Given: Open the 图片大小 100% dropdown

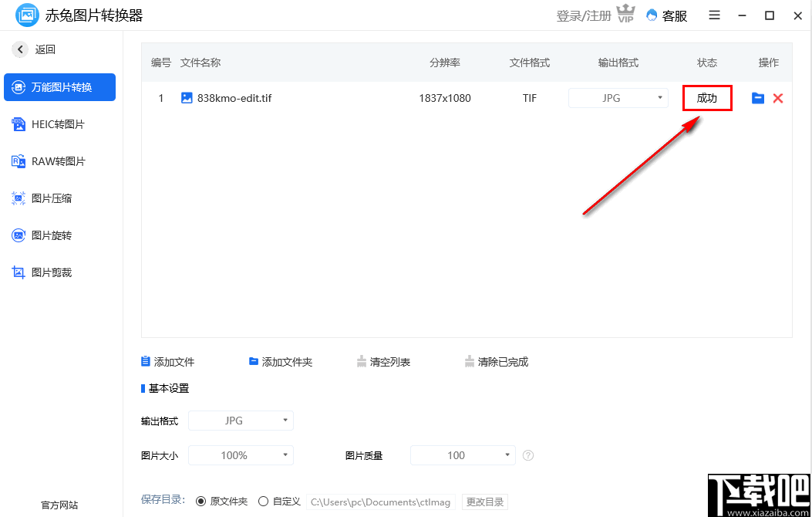Looking at the screenshot, I should (x=240, y=455).
